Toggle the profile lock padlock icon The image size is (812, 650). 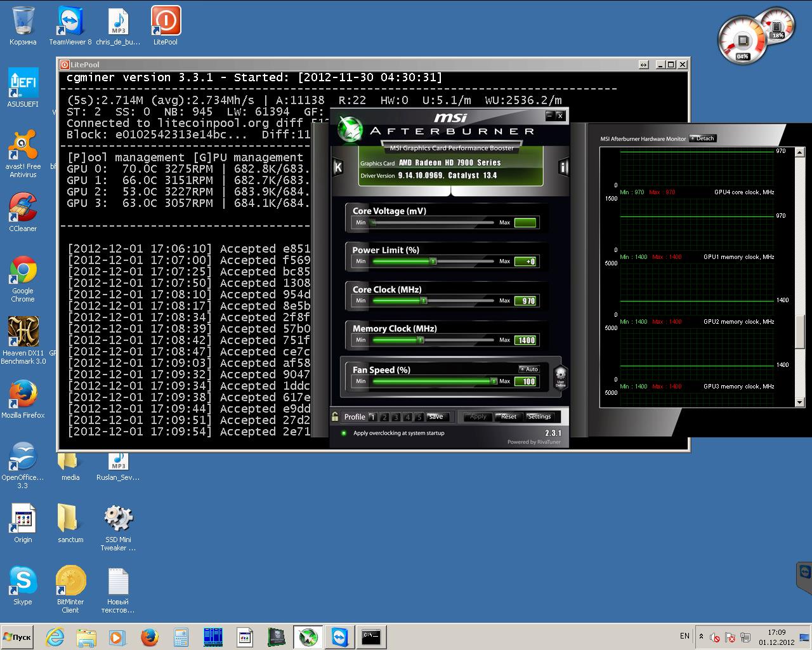[335, 416]
